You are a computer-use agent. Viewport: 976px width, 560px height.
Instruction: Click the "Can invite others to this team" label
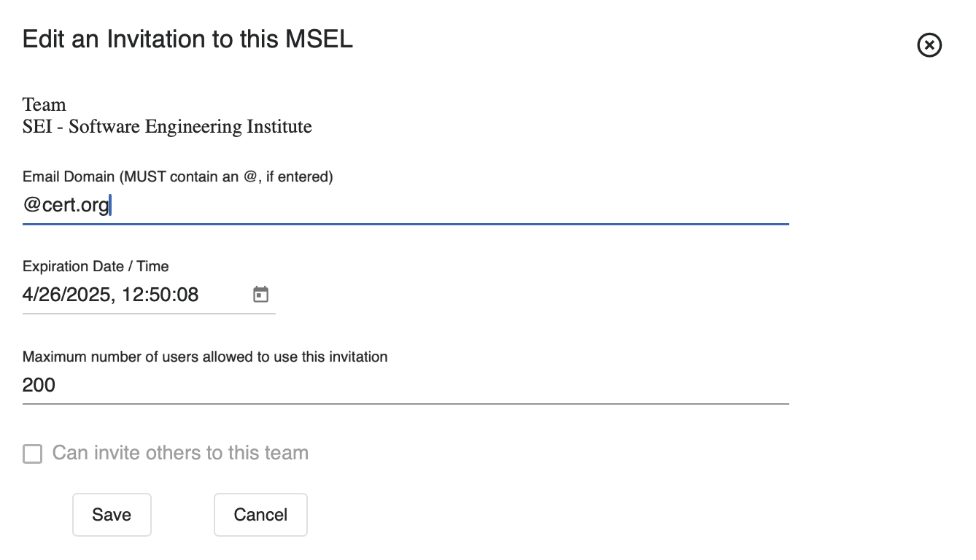pos(180,454)
